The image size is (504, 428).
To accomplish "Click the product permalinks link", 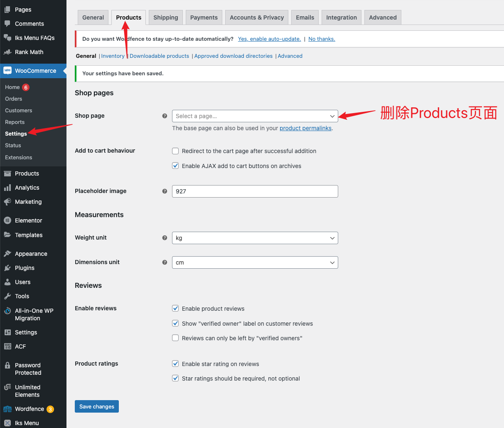I will coord(305,128).
